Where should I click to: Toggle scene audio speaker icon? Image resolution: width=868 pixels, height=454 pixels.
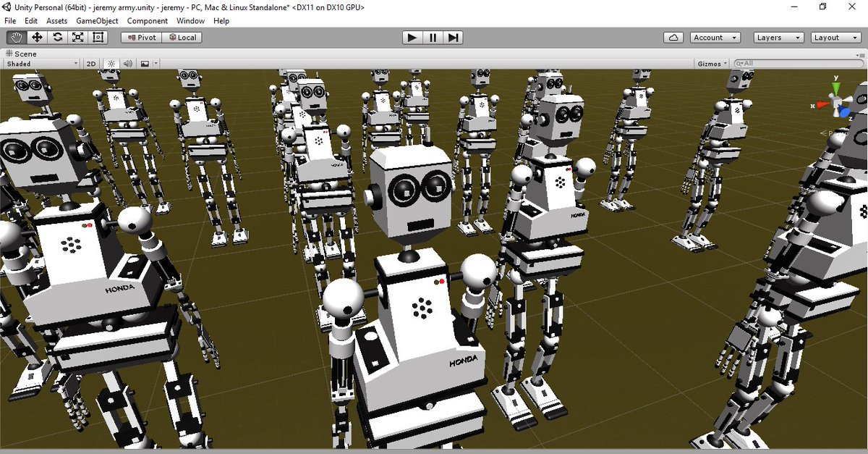[128, 64]
